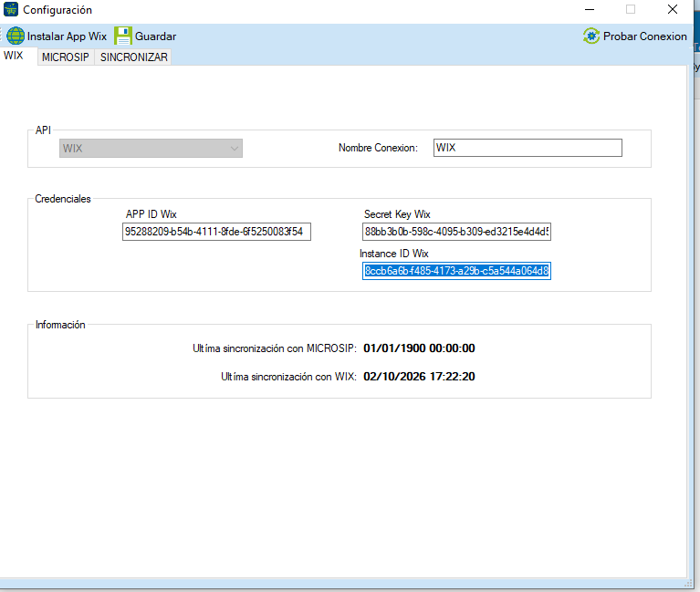
Task: Open the SINCRONIZAR tab
Action: pyautogui.click(x=134, y=57)
